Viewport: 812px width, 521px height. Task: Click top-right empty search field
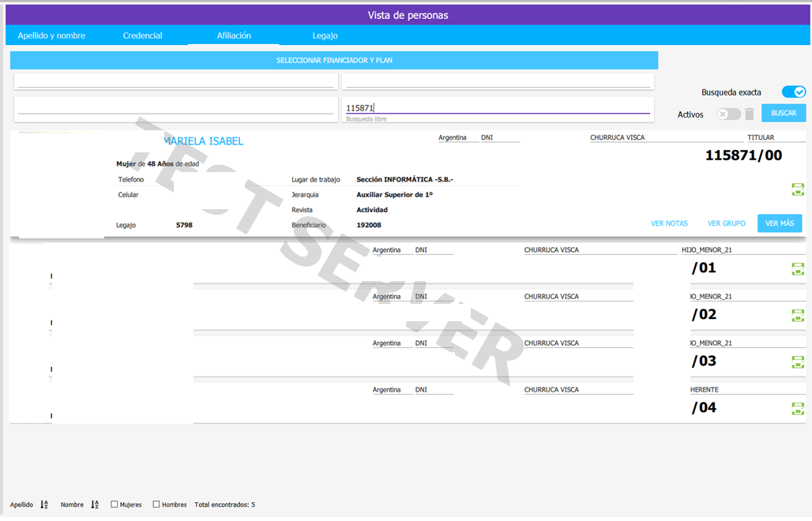498,82
